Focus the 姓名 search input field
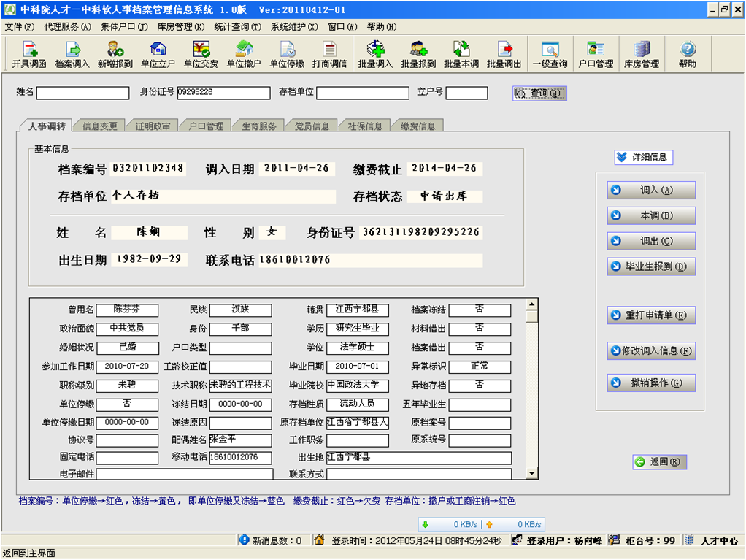The width and height of the screenshot is (746, 560). 82,93
